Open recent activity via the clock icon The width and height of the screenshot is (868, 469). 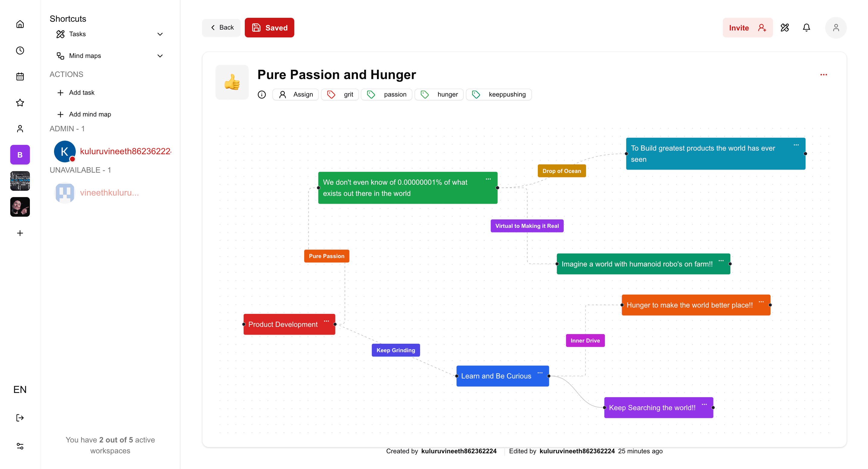[x=20, y=50]
